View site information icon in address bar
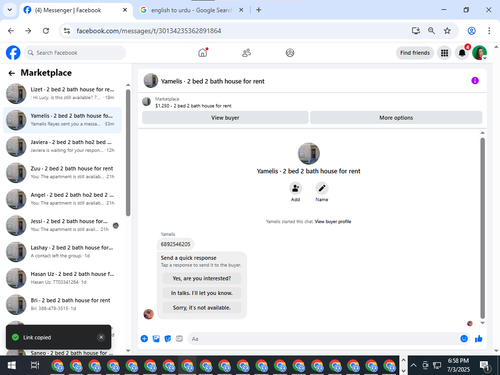The height and width of the screenshot is (375, 500). click(67, 31)
